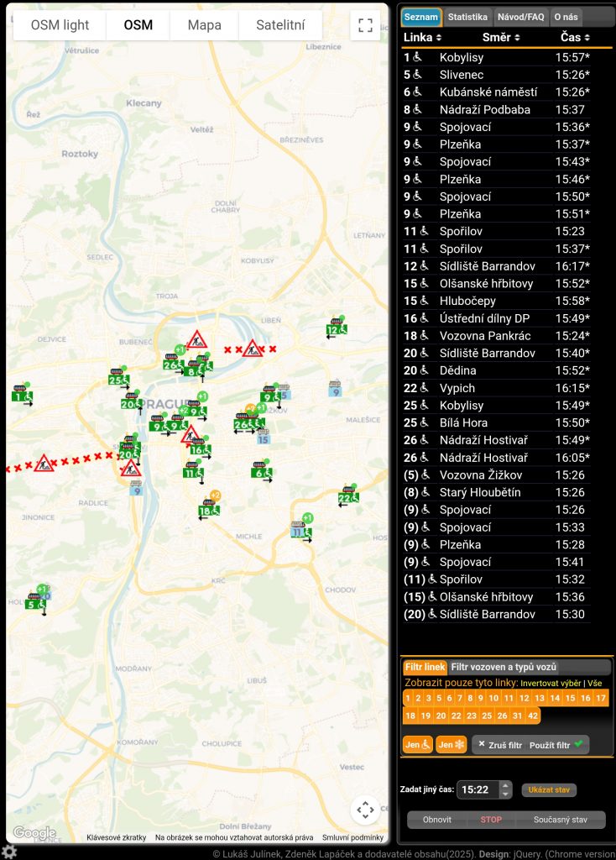Toggle fullscreen map view
Viewport: 616px width, 860px height.
pos(365,25)
